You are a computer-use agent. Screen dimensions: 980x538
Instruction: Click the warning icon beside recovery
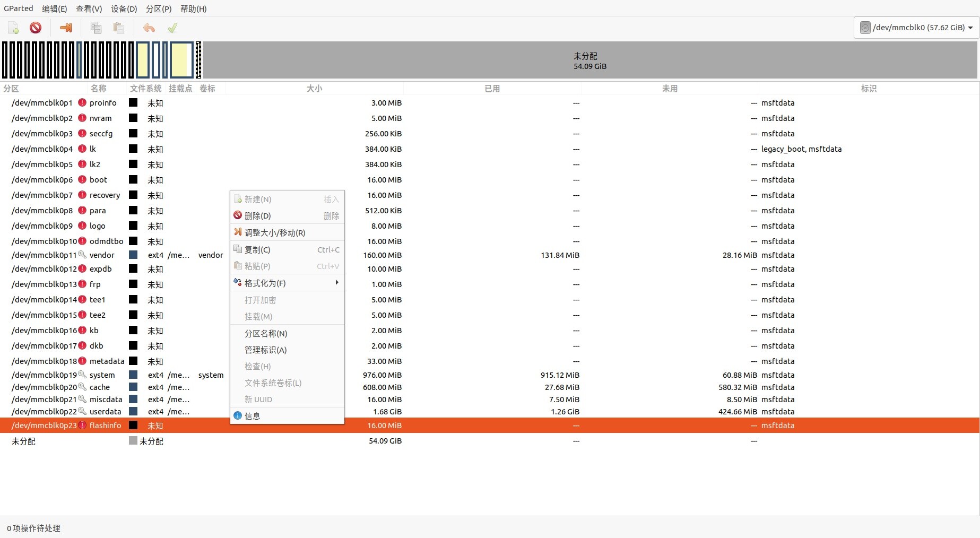(82, 195)
